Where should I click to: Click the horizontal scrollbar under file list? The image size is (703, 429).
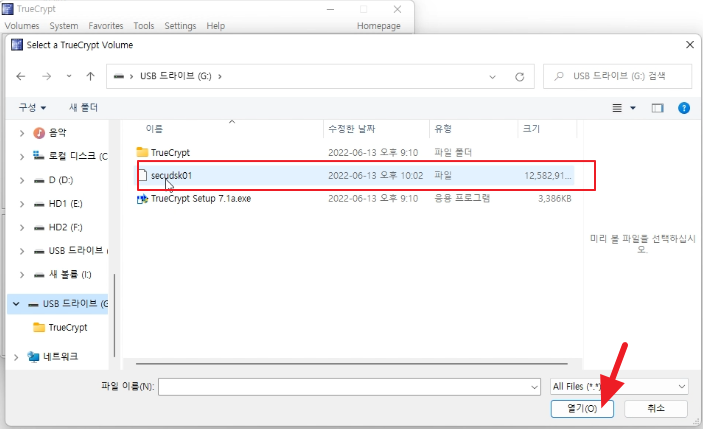point(352,364)
